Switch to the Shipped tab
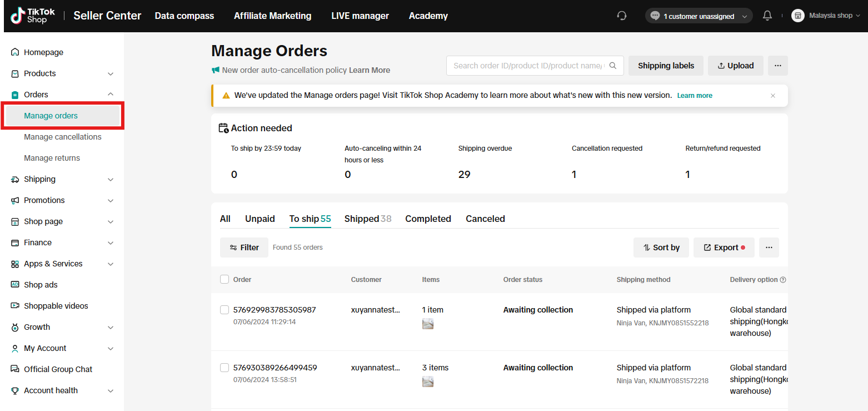The width and height of the screenshot is (868, 411). click(368, 219)
